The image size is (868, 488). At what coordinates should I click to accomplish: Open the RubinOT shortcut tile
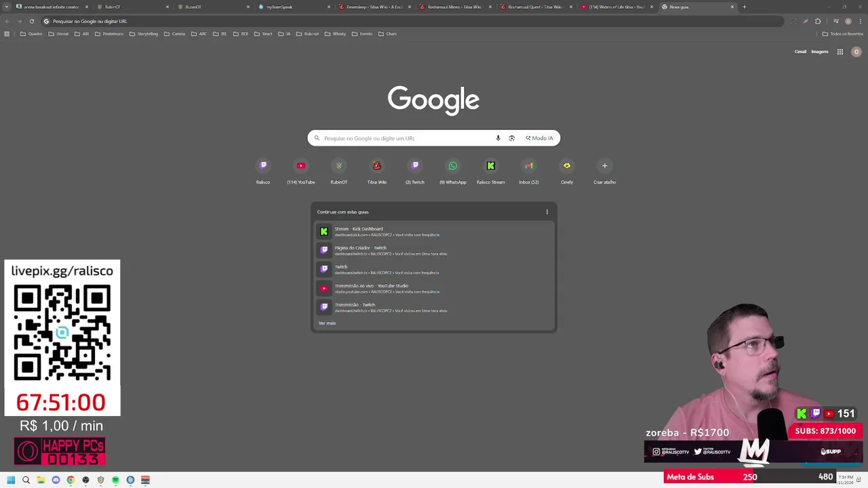(339, 171)
